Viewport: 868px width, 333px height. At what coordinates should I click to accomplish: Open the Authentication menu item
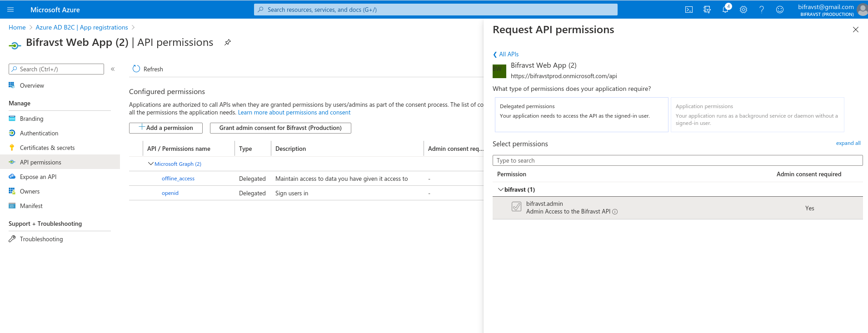click(x=39, y=133)
